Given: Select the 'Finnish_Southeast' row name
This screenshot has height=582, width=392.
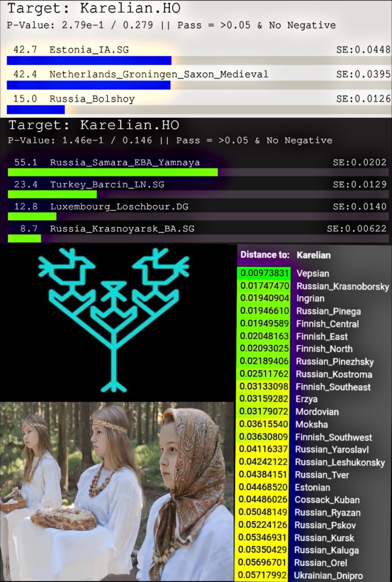Looking at the screenshot, I should pyautogui.click(x=333, y=387).
